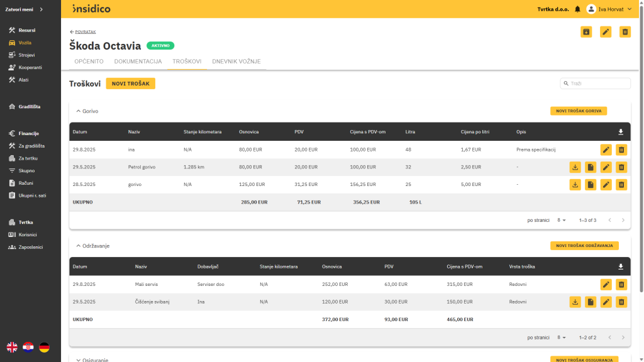
Task: Edit the 'Mali servis' maintenance entry
Action: 606,285
